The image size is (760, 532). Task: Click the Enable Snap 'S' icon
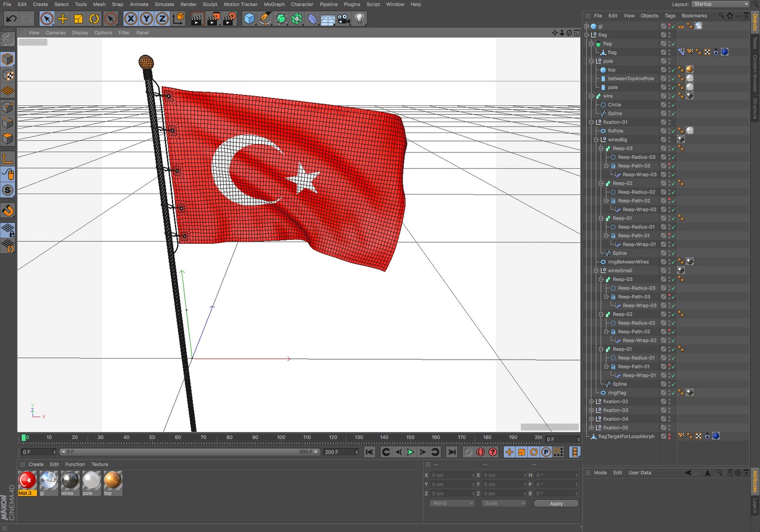point(8,190)
